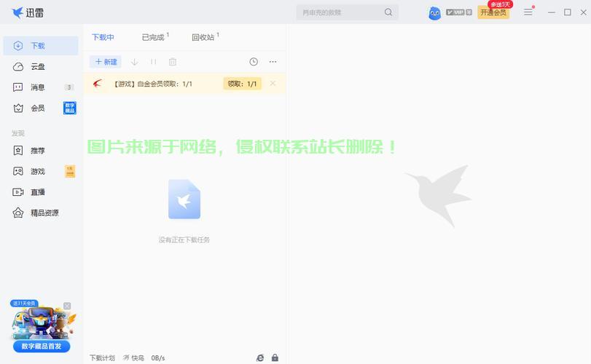Open the 直播 live streaming section
This screenshot has height=364, width=591.
click(41, 192)
